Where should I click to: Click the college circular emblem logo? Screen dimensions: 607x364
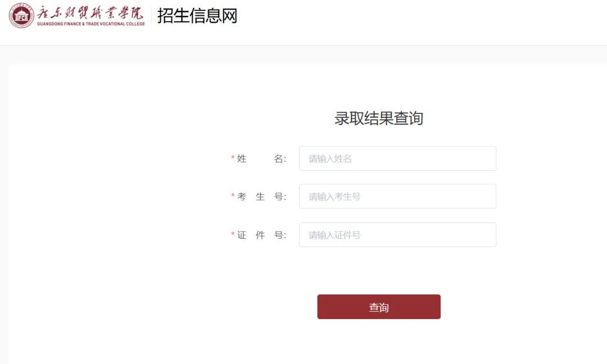(21, 16)
